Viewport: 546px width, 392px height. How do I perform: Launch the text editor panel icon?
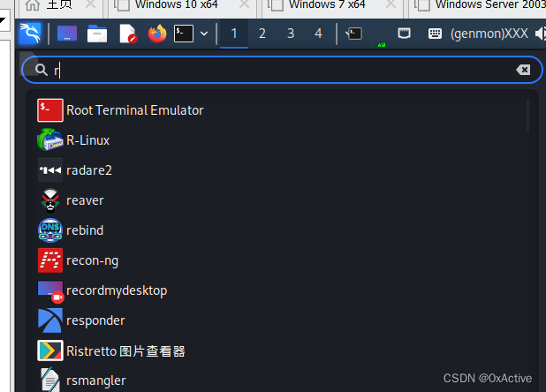127,34
